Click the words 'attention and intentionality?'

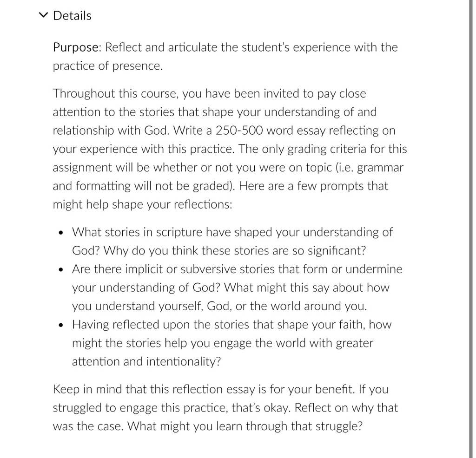click(146, 361)
